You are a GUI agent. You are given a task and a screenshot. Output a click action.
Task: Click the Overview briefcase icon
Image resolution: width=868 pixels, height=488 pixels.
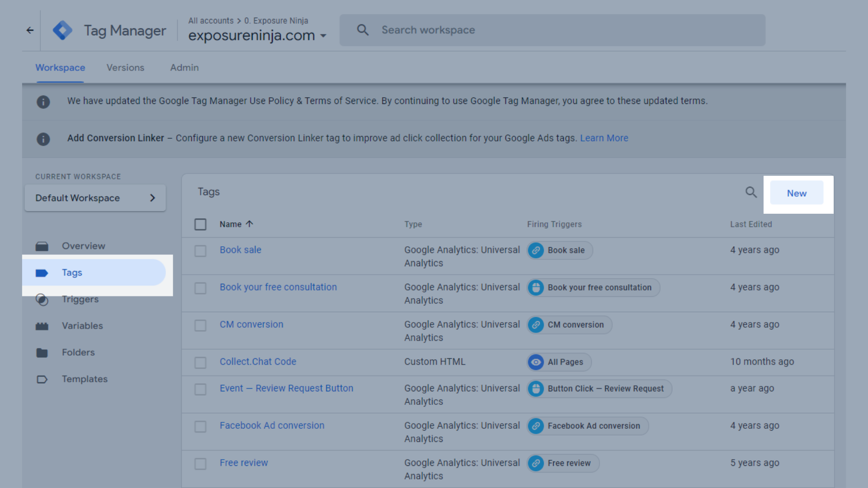click(42, 246)
